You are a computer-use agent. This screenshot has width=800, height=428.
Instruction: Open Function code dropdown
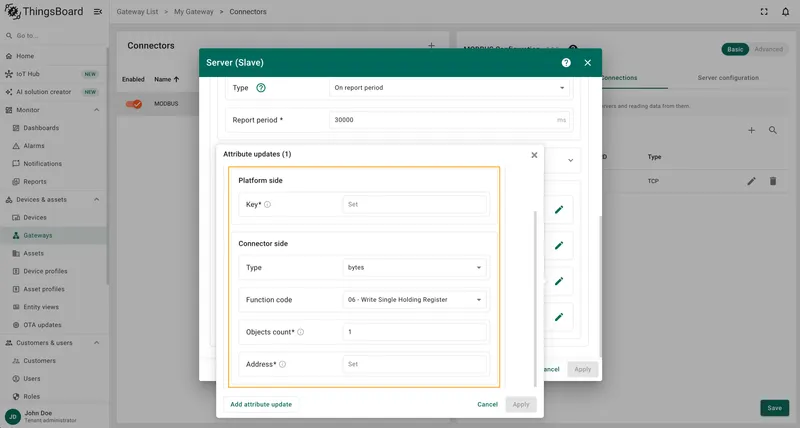(x=414, y=300)
